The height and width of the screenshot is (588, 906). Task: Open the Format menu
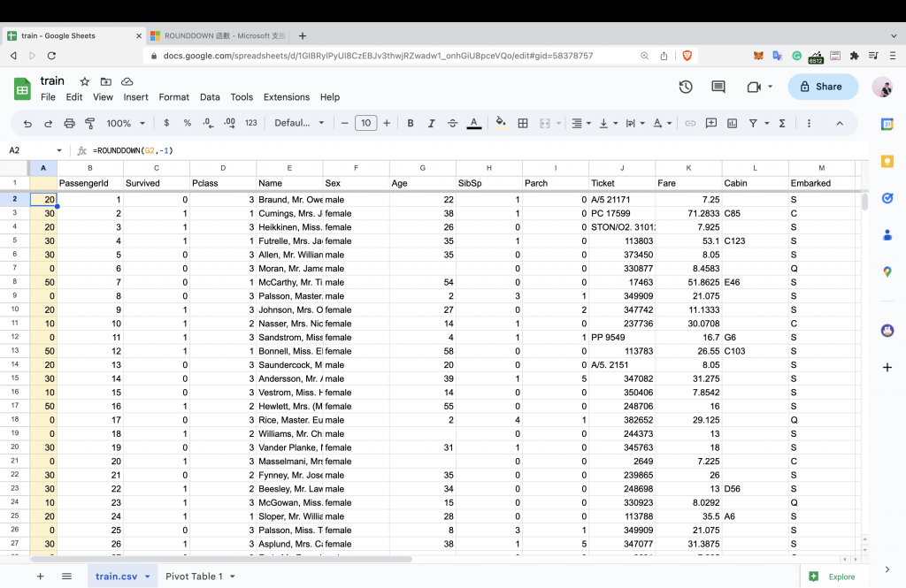pos(174,97)
